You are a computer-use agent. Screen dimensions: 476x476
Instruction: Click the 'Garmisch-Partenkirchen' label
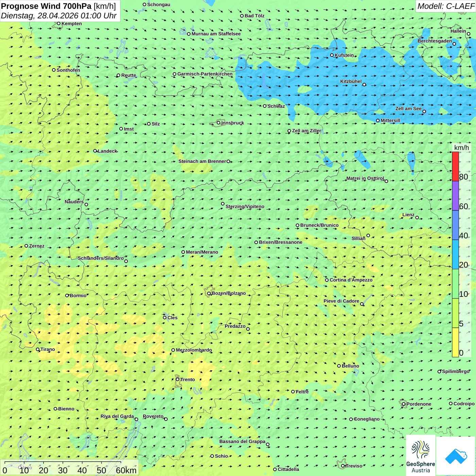205,74
